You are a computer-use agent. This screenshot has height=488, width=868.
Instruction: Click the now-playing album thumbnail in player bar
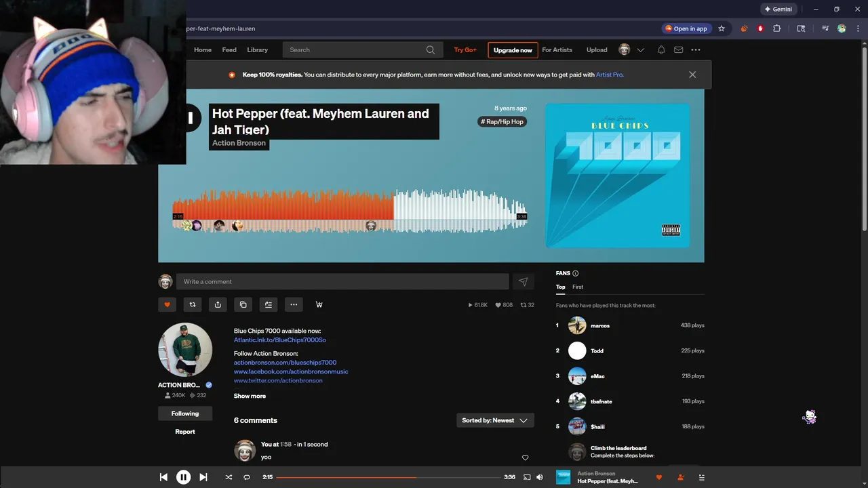[x=563, y=477]
